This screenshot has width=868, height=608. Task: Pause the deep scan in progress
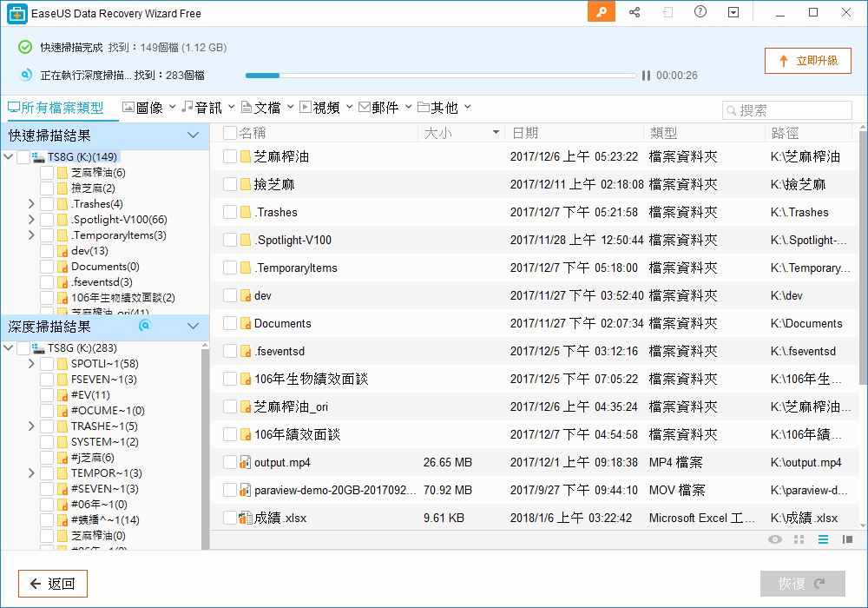pyautogui.click(x=646, y=76)
